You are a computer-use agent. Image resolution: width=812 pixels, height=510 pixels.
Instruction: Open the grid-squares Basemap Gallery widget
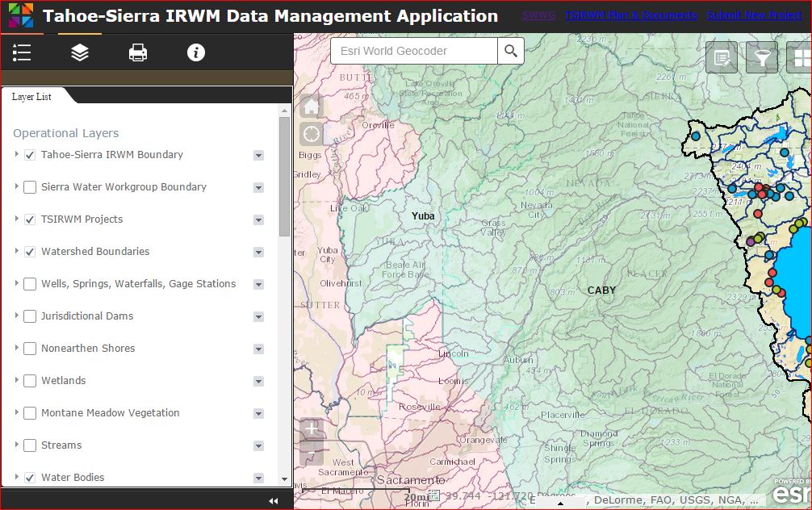pos(800,57)
